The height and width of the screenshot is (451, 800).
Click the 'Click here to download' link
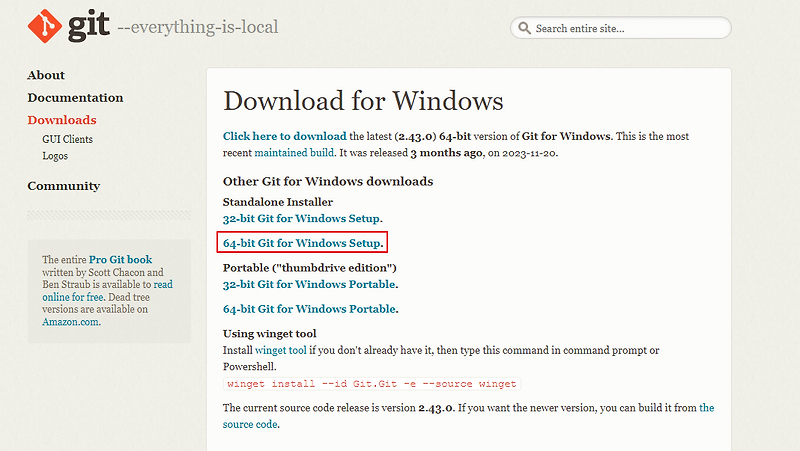click(285, 136)
